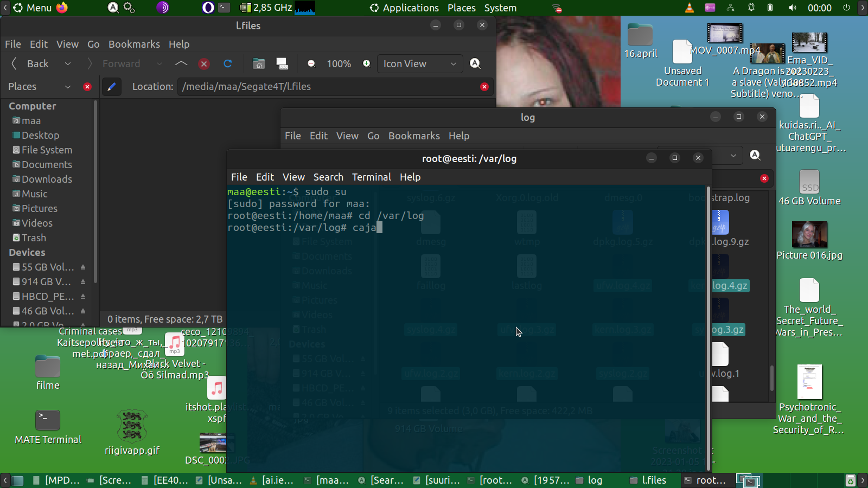Open the Icon View dropdown
This screenshot has height=488, width=868.
(420, 64)
